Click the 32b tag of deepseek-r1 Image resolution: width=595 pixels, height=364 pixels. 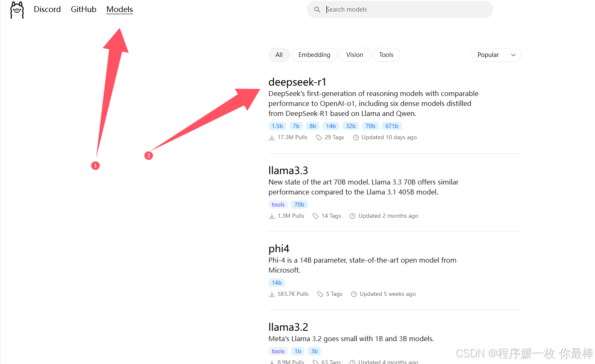(351, 126)
